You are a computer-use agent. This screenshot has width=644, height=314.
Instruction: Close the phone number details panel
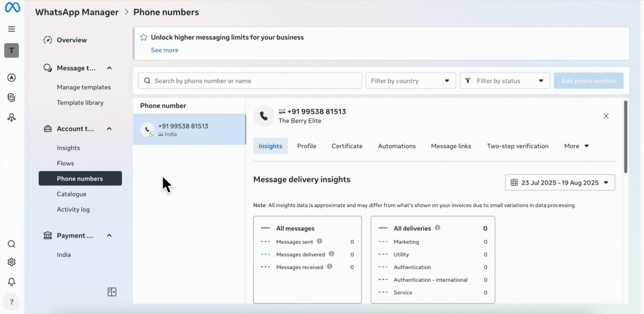pos(606,116)
